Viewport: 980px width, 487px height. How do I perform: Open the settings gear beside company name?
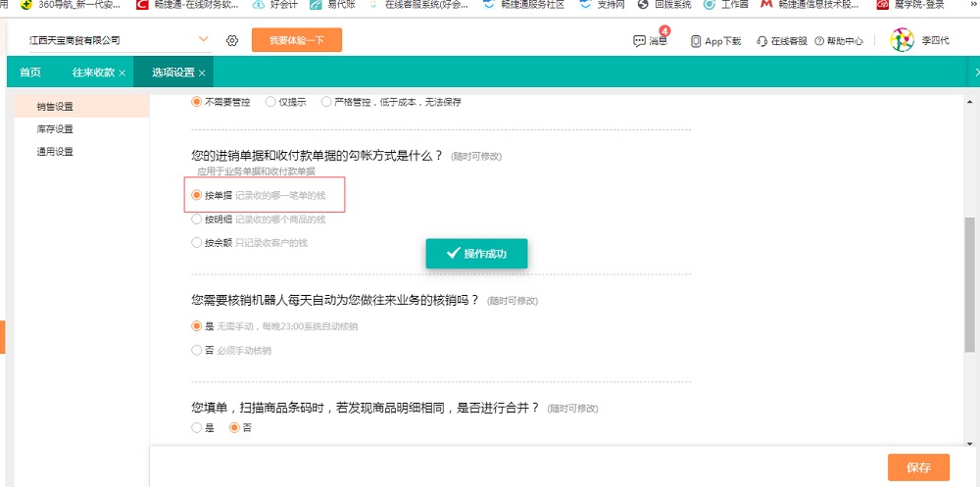(x=232, y=40)
